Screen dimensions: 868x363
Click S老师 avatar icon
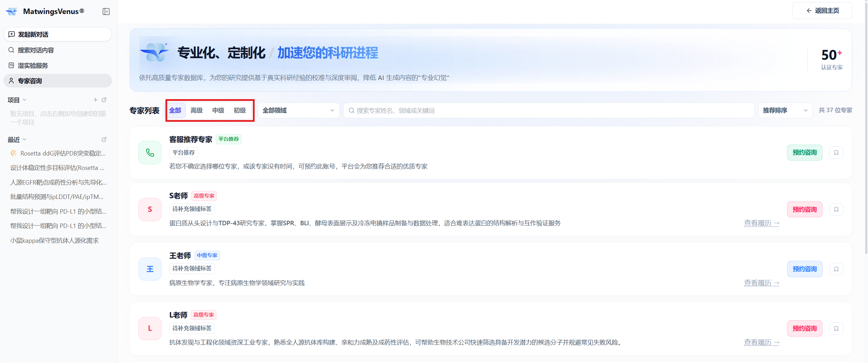(150, 209)
